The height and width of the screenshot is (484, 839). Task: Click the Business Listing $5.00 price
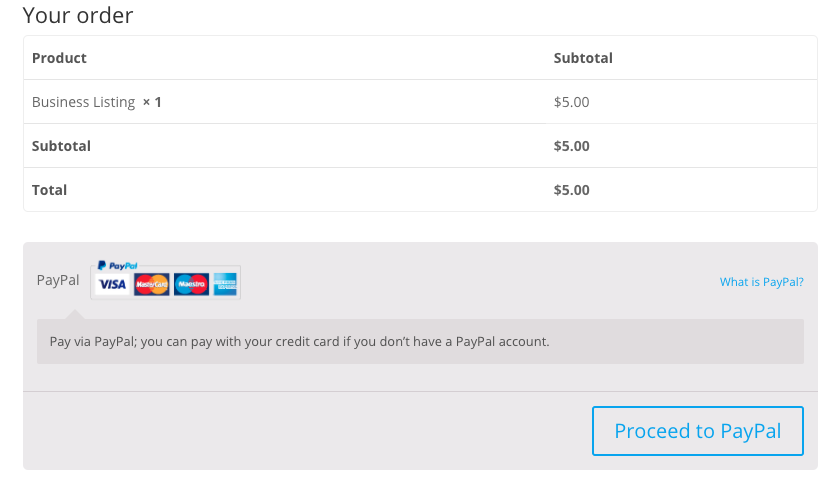pos(571,102)
